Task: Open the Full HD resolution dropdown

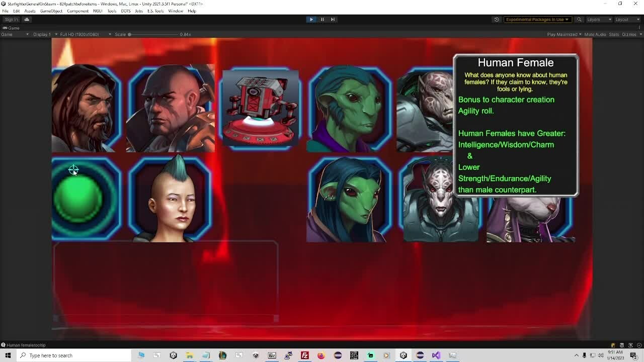Action: (x=83, y=34)
